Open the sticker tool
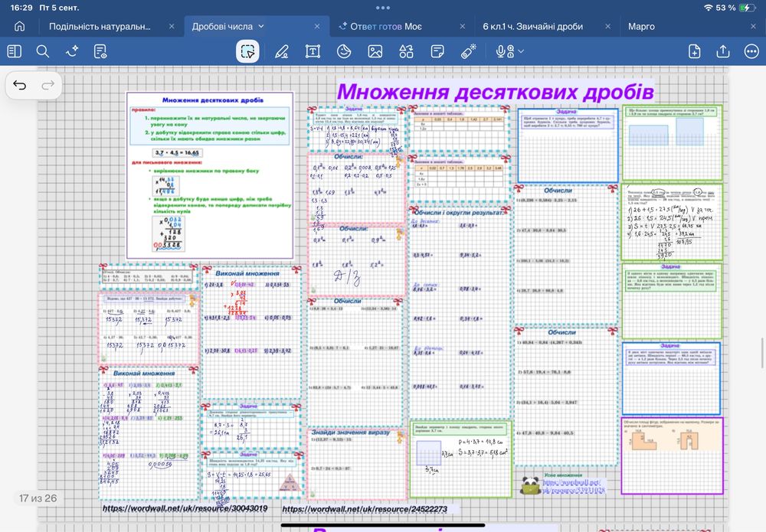The height and width of the screenshot is (532, 766). (x=344, y=51)
